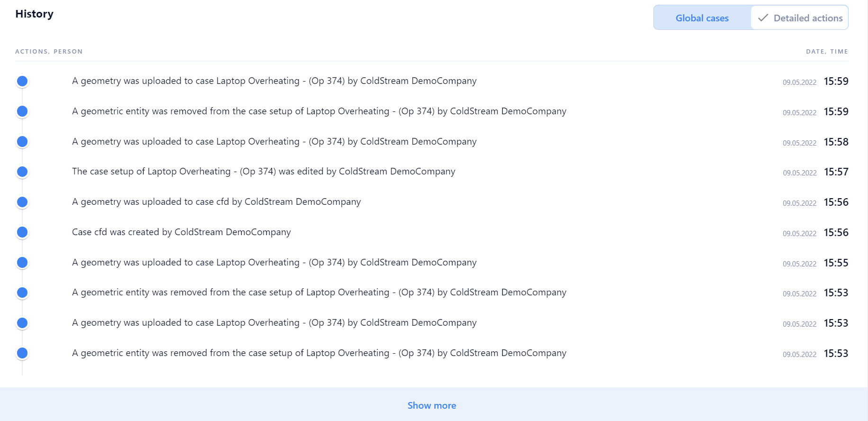Click the 15:57 timestamp
868x421 pixels.
(x=836, y=172)
